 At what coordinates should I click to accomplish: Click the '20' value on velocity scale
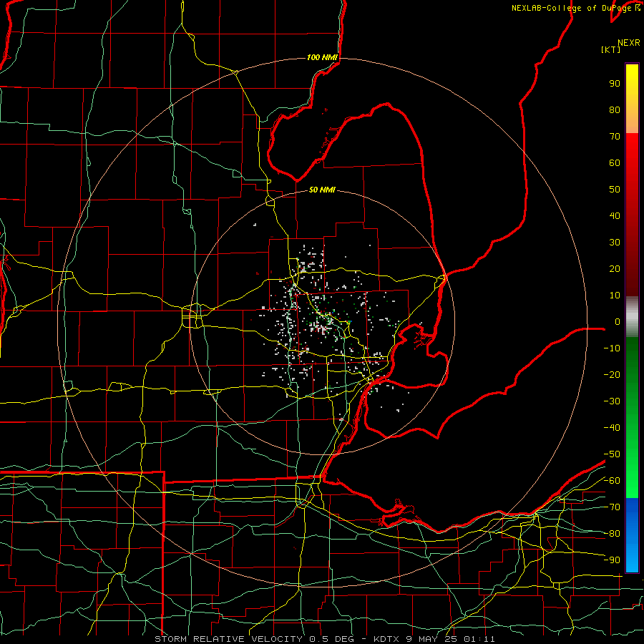pyautogui.click(x=615, y=268)
